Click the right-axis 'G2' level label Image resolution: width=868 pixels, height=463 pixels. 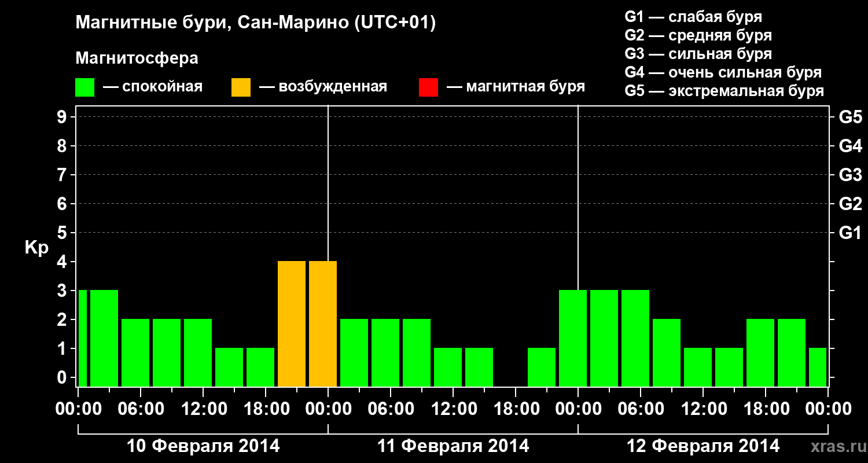coord(851,204)
